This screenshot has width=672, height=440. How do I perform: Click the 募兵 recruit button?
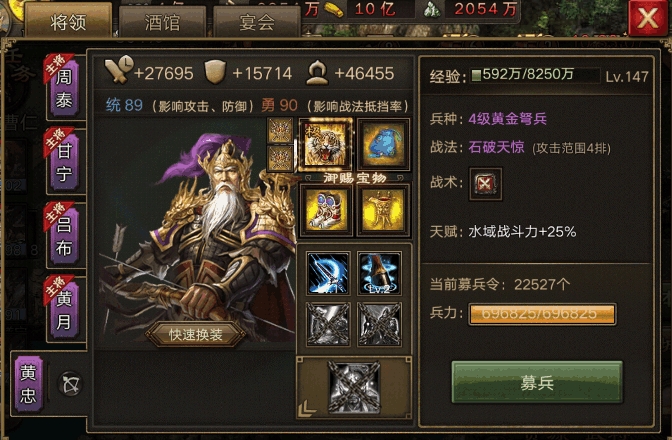(x=537, y=382)
